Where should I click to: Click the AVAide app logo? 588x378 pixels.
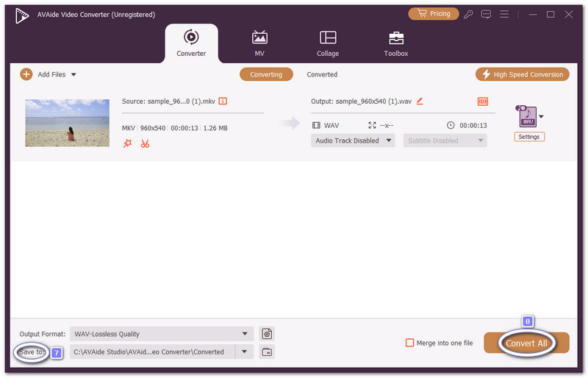[22, 15]
